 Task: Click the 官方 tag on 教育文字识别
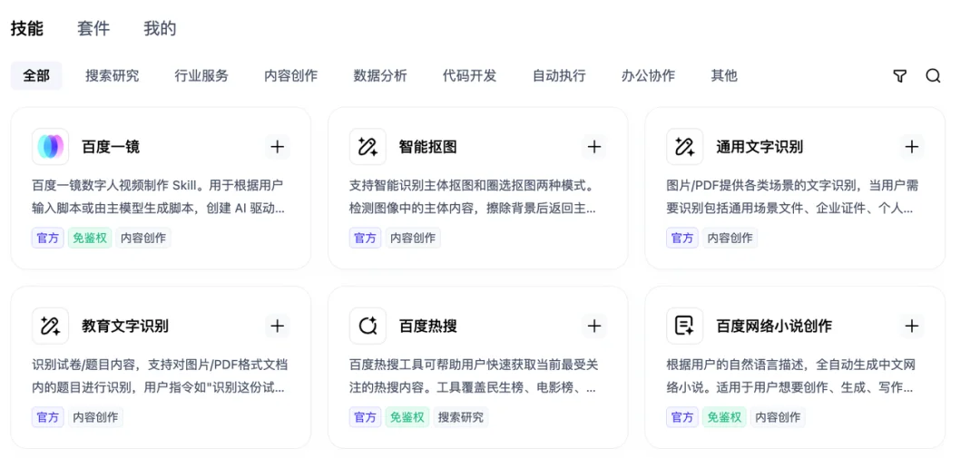coord(47,417)
